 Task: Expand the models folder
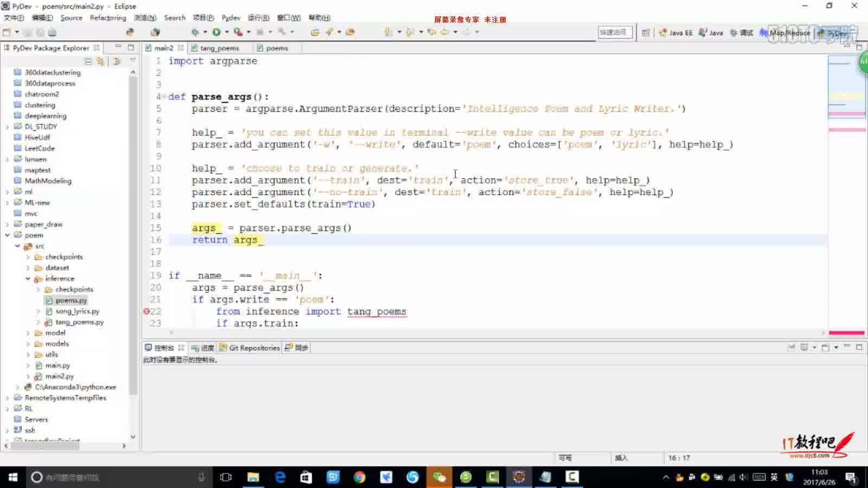(x=28, y=344)
